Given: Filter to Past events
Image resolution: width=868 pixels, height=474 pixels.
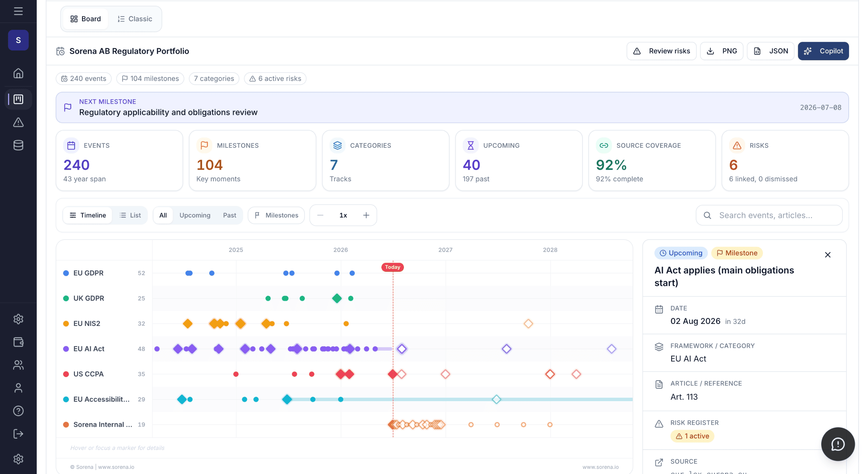Looking at the screenshot, I should [x=230, y=215].
